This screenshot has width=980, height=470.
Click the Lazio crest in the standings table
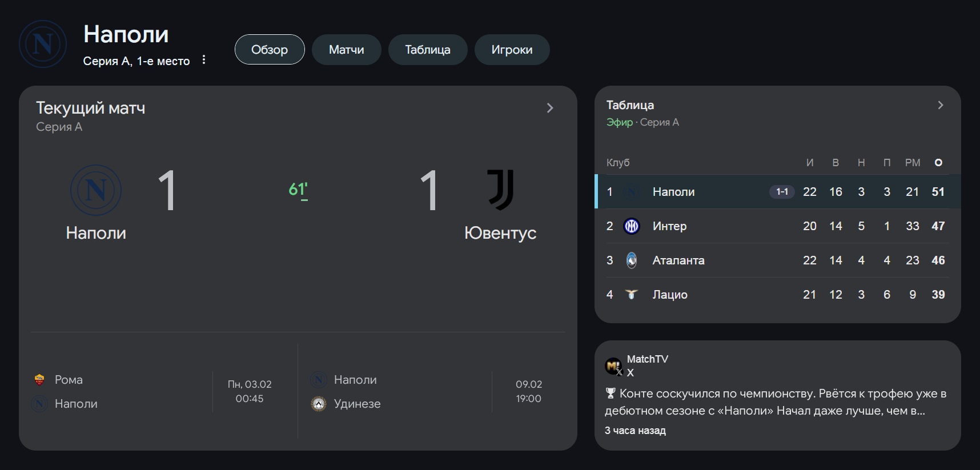click(632, 295)
